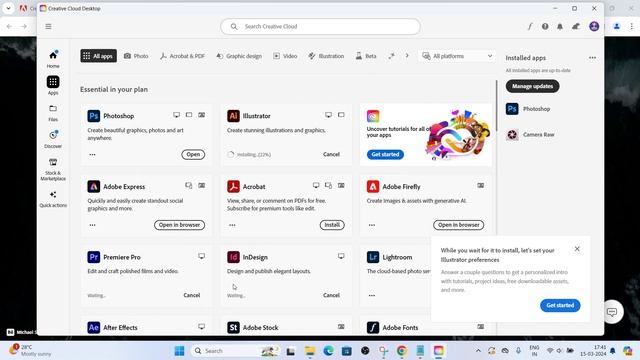Viewport: 640px width, 360px height.
Task: Cancel the waiting Premiere Pro install
Action: (x=191, y=295)
